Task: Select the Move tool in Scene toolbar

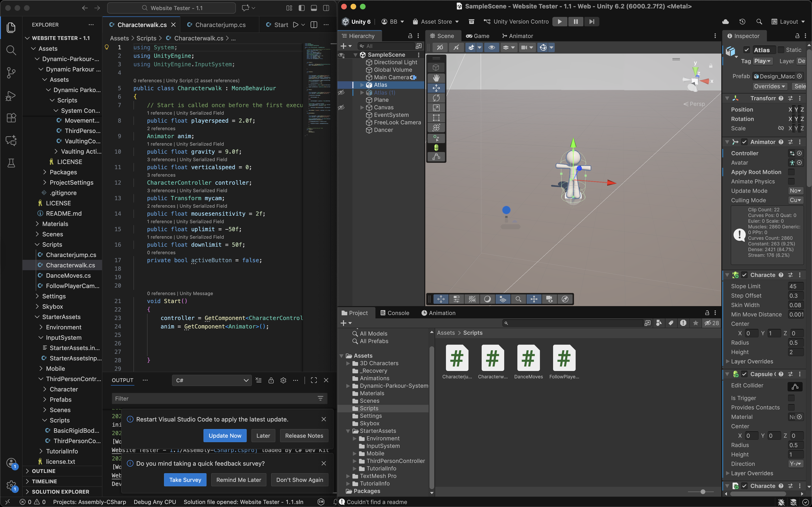Action: (x=436, y=88)
